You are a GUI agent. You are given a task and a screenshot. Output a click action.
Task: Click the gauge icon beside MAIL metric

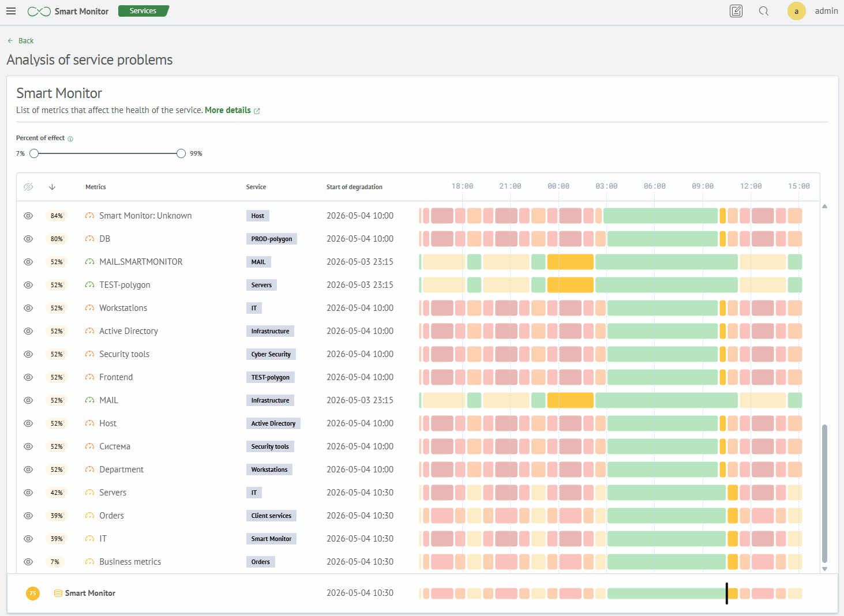[89, 400]
